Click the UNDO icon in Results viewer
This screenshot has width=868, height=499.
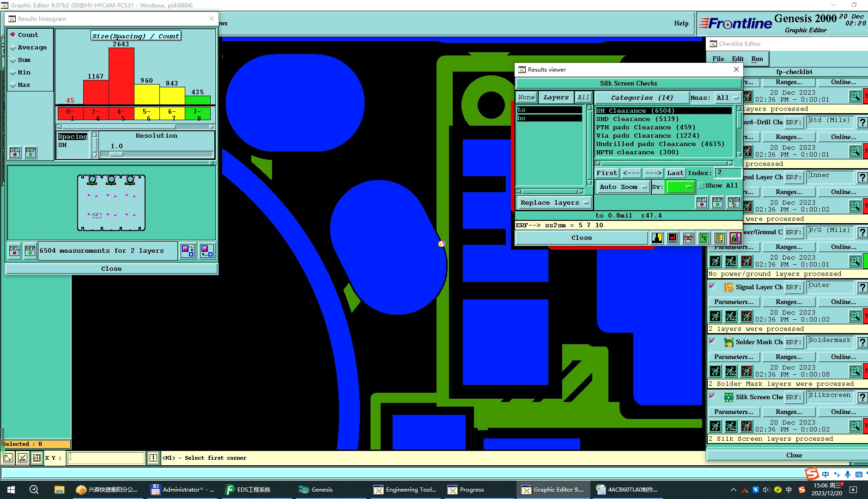point(734,202)
